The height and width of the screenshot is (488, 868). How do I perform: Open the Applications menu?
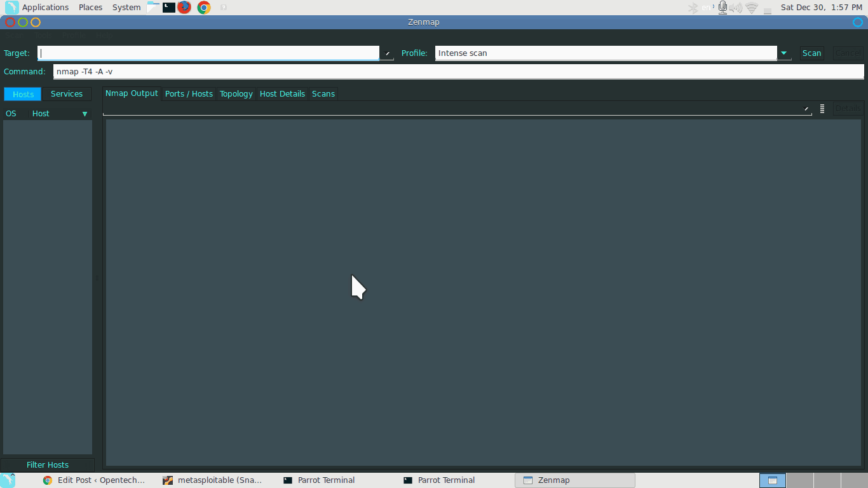click(45, 8)
